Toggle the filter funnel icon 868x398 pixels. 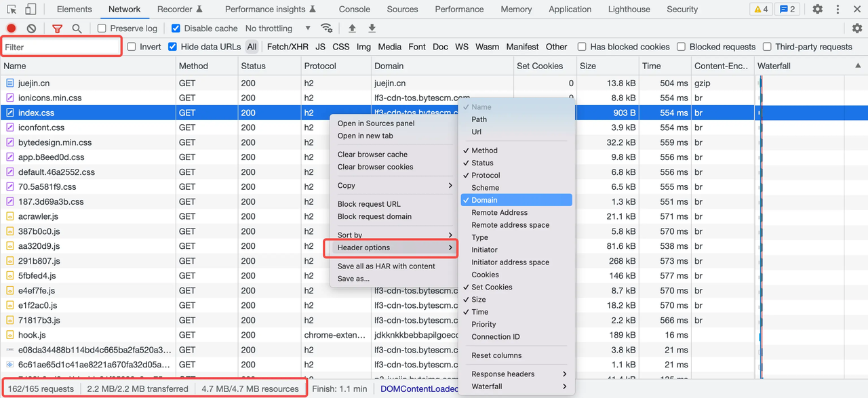click(57, 28)
